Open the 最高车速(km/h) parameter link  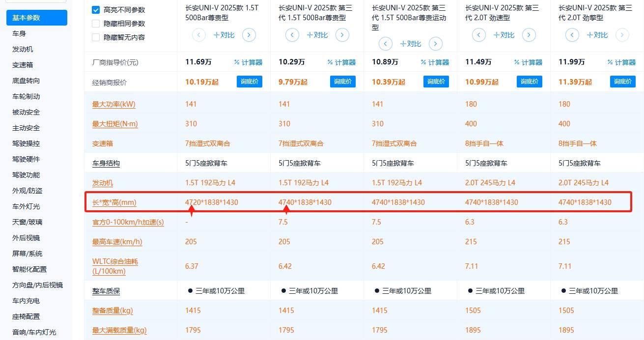117,242
